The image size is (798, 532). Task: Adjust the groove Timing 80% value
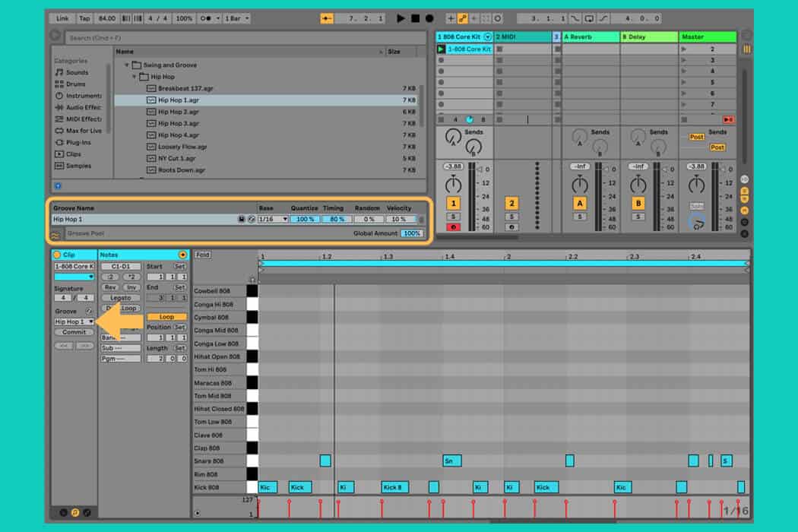pyautogui.click(x=333, y=219)
